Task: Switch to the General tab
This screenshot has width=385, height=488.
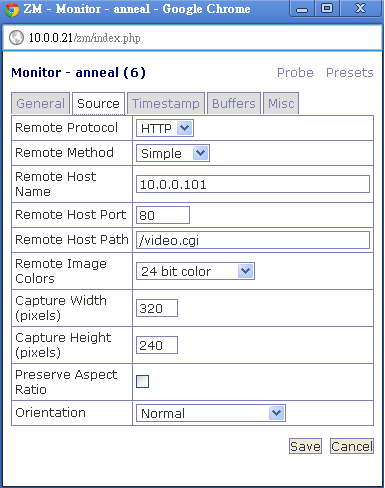Action: coord(41,104)
